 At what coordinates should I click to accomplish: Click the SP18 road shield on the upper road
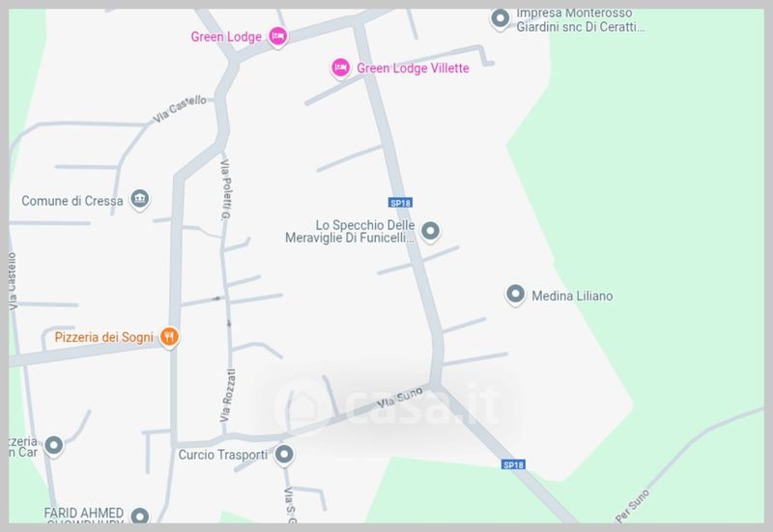[x=400, y=203]
